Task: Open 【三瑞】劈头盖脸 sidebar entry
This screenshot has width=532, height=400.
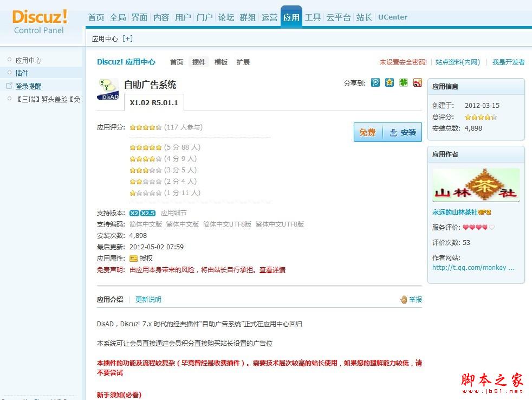Action: (49, 99)
